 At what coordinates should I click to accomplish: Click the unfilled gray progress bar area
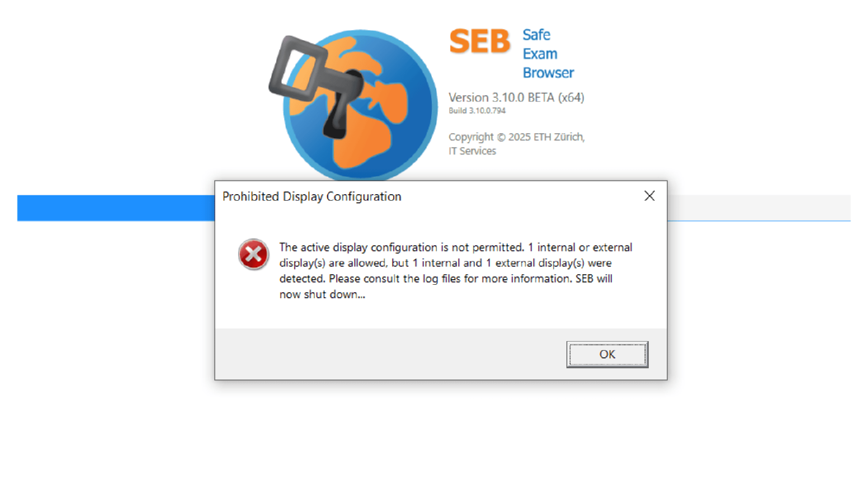click(759, 208)
